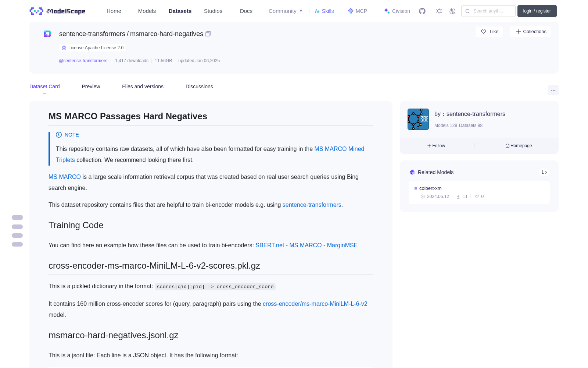
Task: Click the last outline marker in left rail
Action: click(17, 244)
